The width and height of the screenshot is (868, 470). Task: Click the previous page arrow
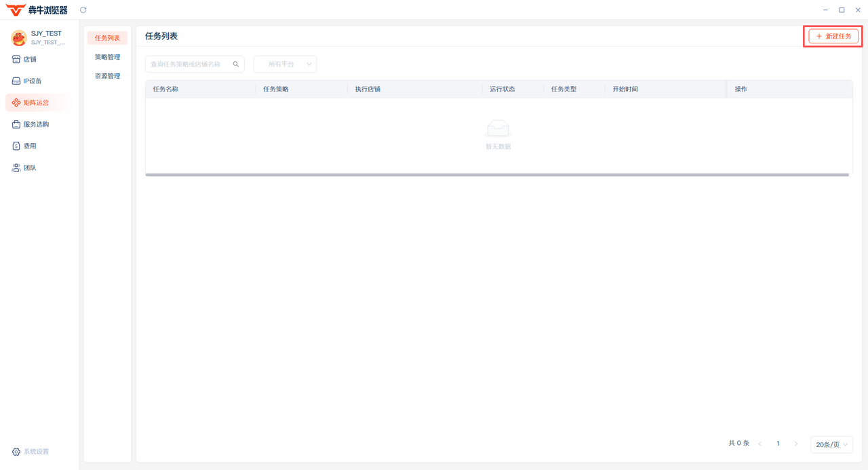coord(760,444)
